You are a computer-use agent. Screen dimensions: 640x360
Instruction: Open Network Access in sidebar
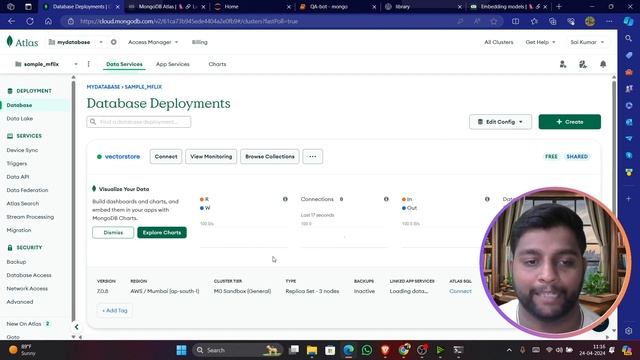click(27, 289)
